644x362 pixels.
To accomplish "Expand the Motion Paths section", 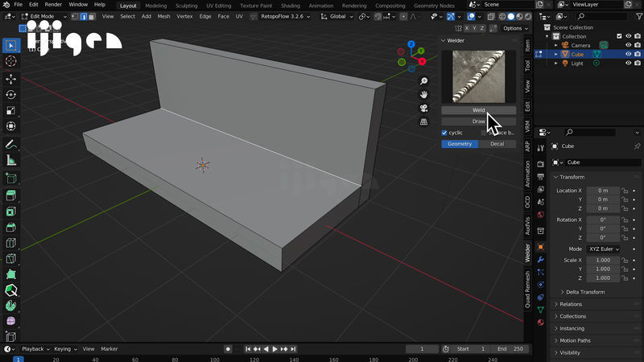I will (575, 340).
